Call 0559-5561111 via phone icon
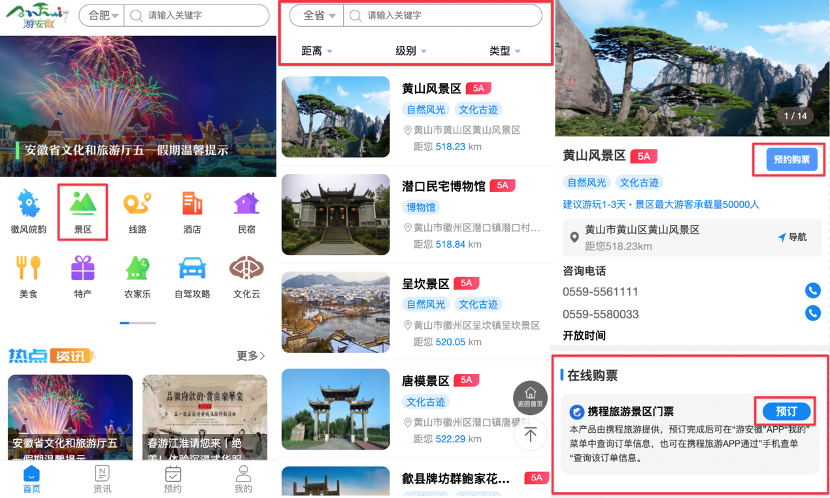Image resolution: width=830 pixels, height=498 pixels. [x=813, y=291]
